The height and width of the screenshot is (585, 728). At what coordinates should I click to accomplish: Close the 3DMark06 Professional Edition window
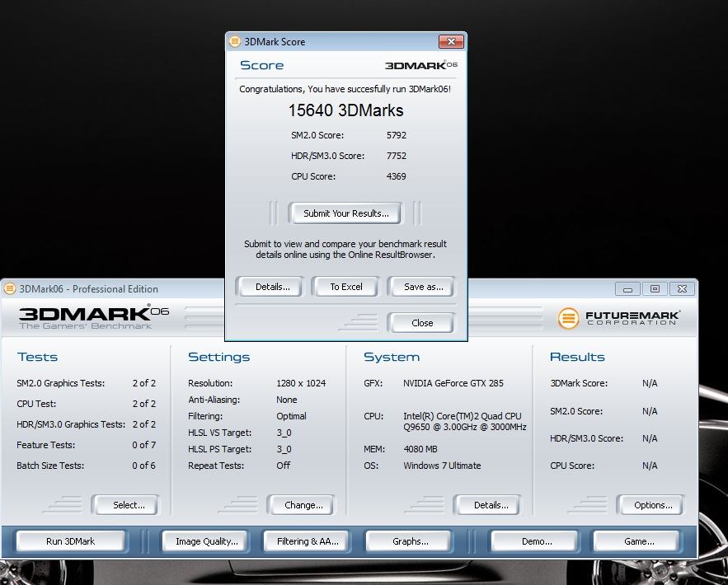click(x=682, y=289)
